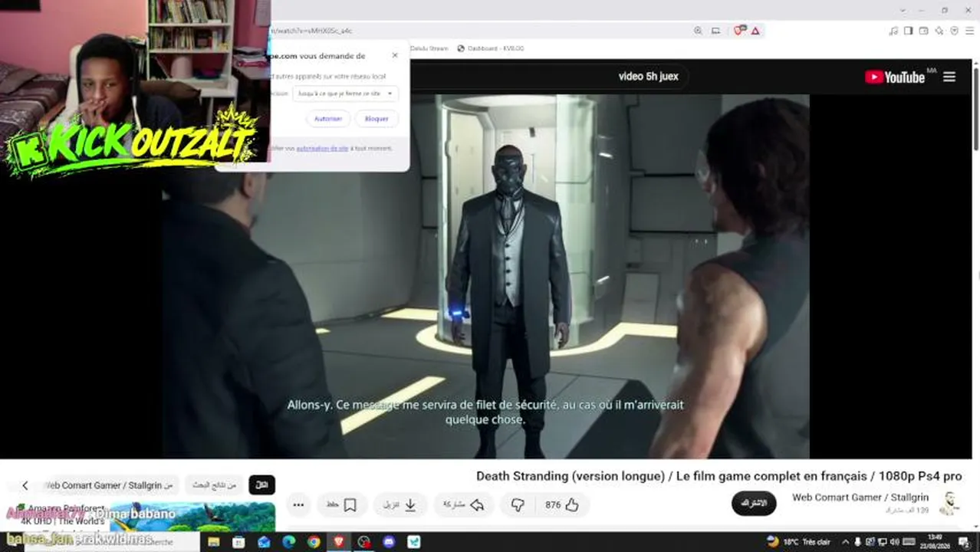
Task: Open the Brave Shields lion icon
Action: click(x=739, y=31)
